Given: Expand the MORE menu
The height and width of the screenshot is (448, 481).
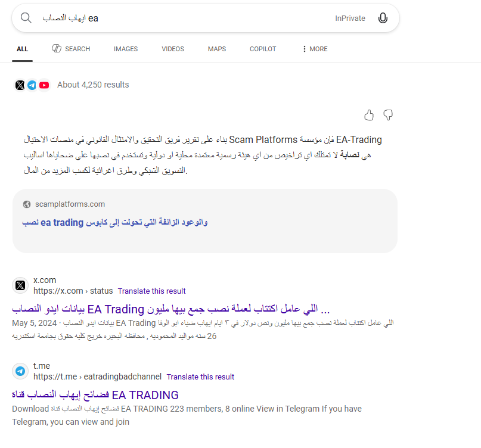Looking at the screenshot, I should (x=315, y=49).
